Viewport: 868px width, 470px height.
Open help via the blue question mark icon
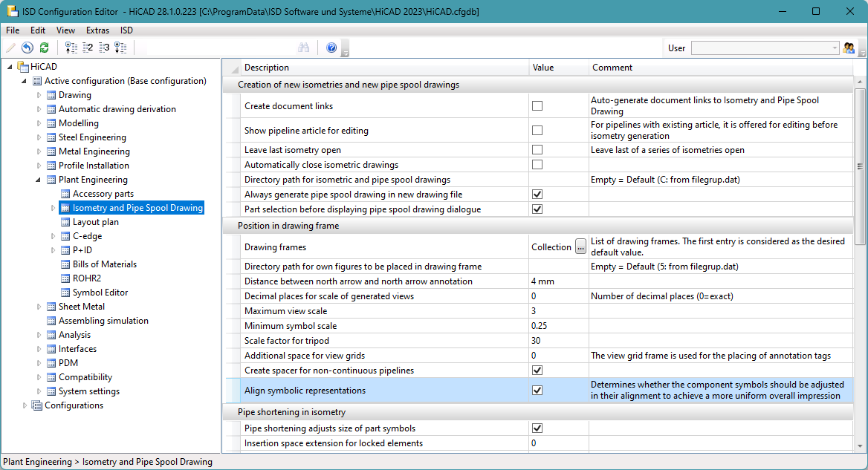331,48
